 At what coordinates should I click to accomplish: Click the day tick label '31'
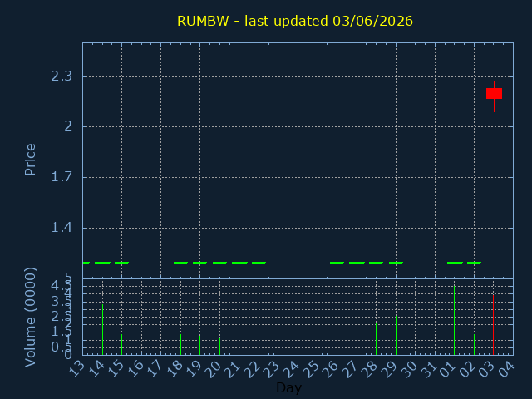429,368
